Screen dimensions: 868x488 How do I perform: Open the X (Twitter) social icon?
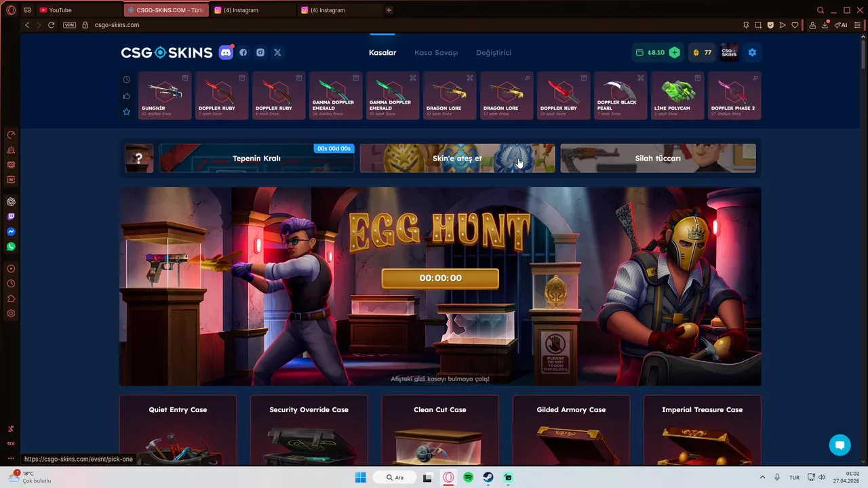pos(277,52)
